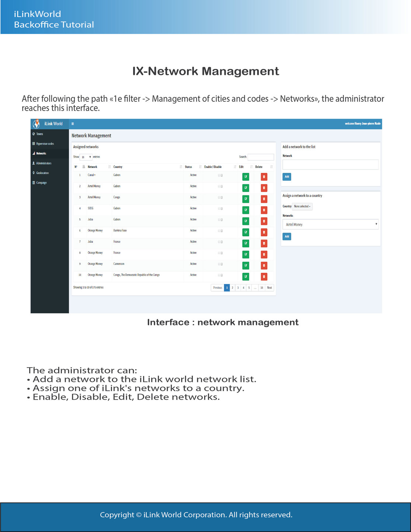Edit the Airtel Money Congo entry
The height and width of the screenshot is (532, 411).
tap(245, 199)
